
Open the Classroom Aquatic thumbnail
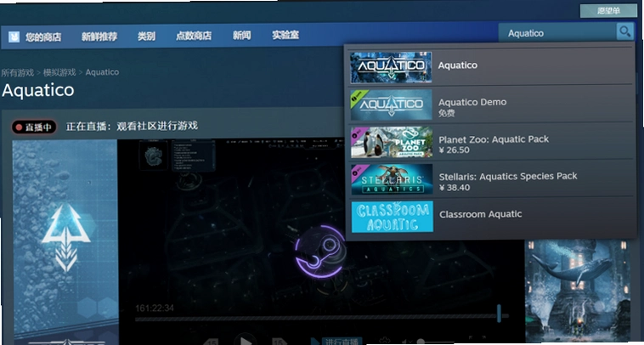pos(393,217)
